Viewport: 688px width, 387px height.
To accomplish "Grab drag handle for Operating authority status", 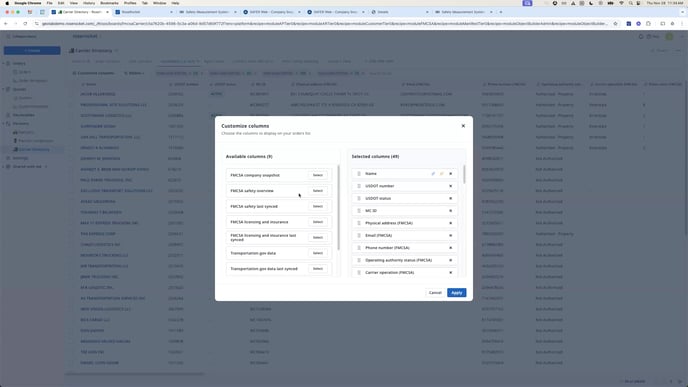I will [x=359, y=260].
